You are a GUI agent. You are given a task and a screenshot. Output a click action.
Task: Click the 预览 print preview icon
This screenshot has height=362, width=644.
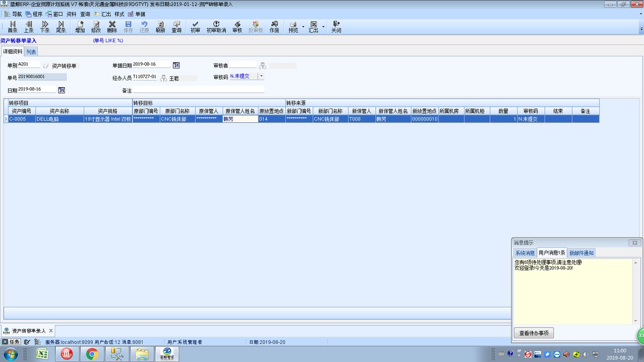pyautogui.click(x=293, y=27)
